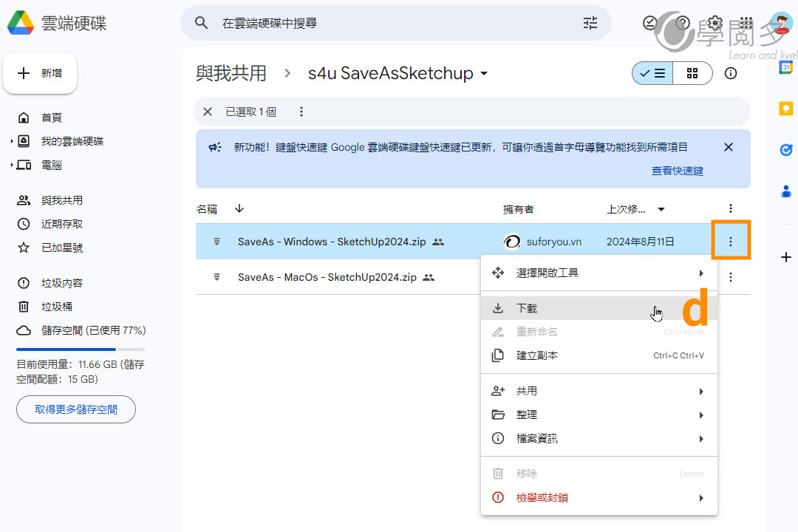This screenshot has width=798, height=532.
Task: Open Google apps grid
Action: point(746,23)
